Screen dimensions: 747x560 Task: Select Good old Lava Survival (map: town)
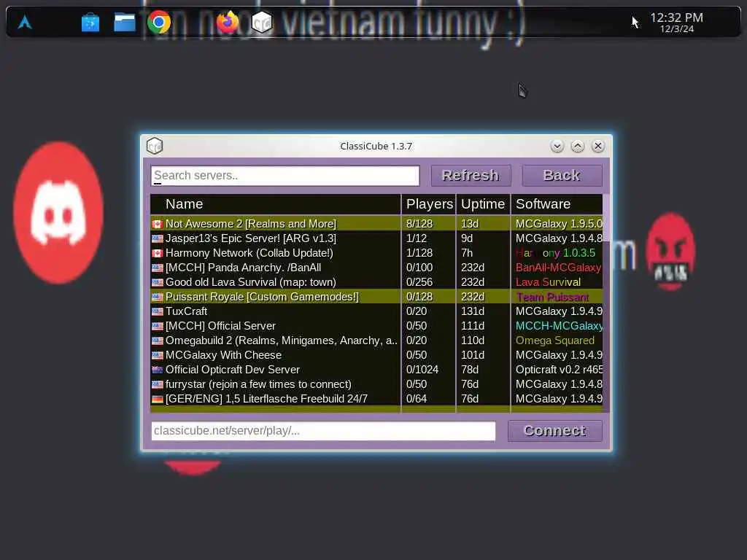point(376,282)
